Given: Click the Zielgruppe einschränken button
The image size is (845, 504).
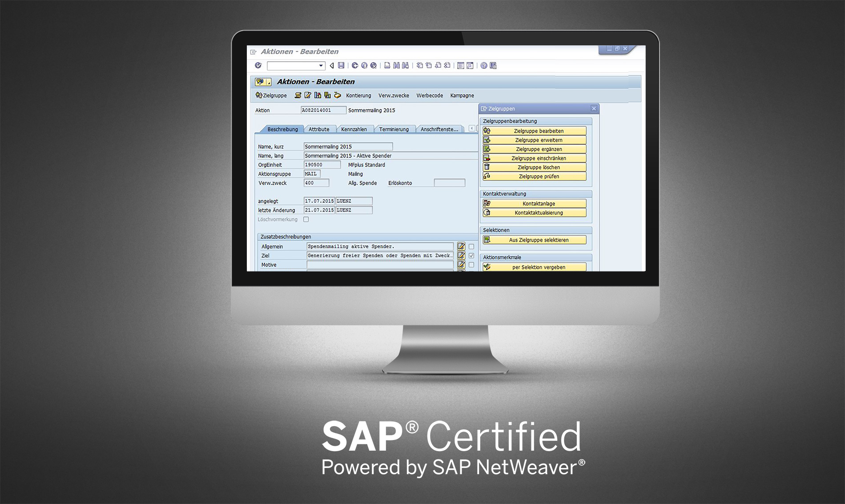Looking at the screenshot, I should click(535, 158).
